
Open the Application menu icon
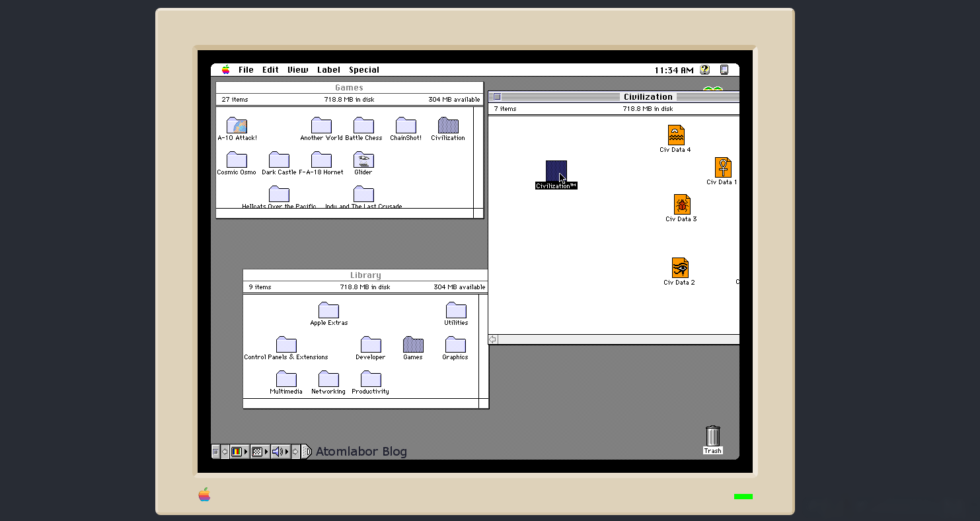(x=724, y=69)
